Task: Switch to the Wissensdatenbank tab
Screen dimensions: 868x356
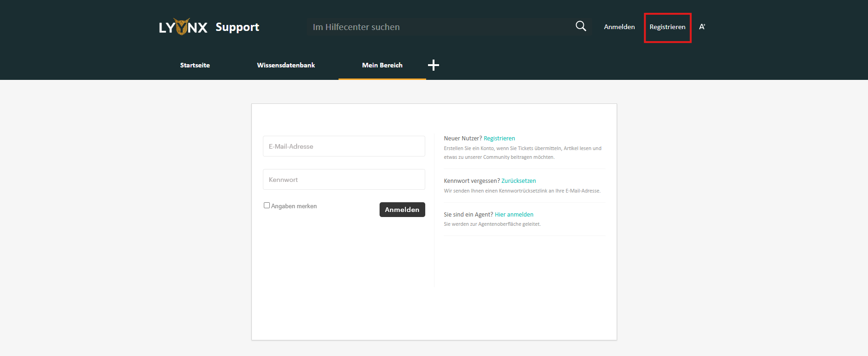Action: (x=285, y=65)
